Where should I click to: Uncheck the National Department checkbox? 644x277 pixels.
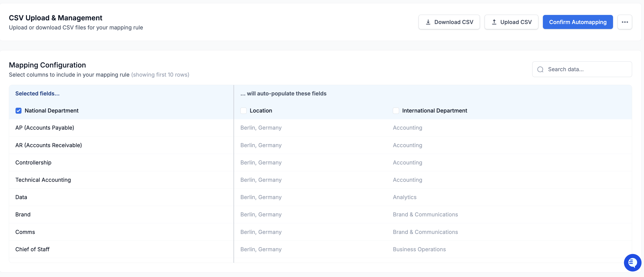click(x=18, y=111)
